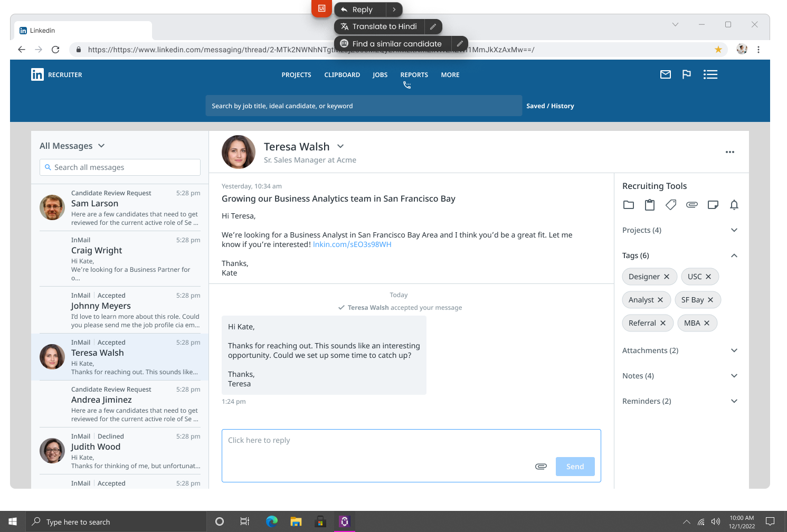787x532 pixels.
Task: Open Craig Wright's InMail
Action: pos(120,259)
